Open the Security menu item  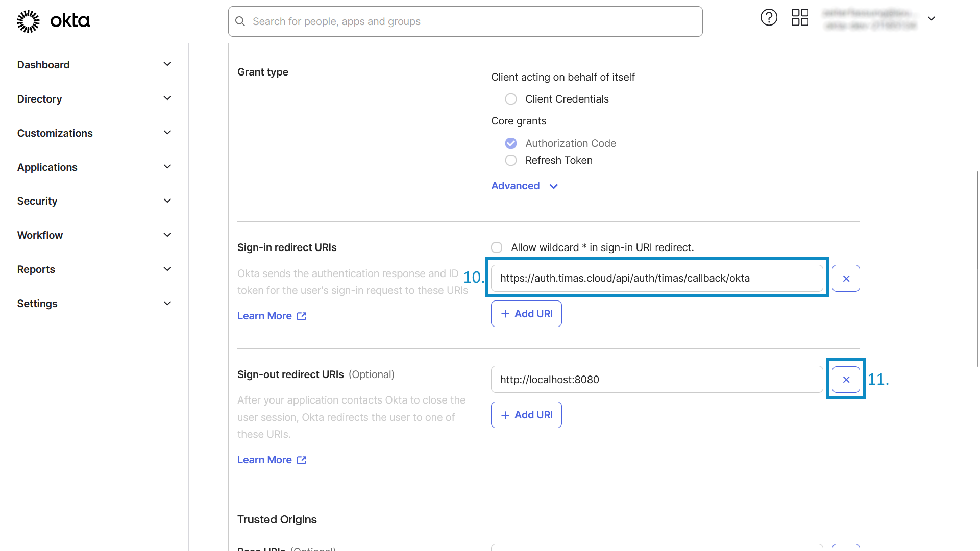tap(37, 201)
